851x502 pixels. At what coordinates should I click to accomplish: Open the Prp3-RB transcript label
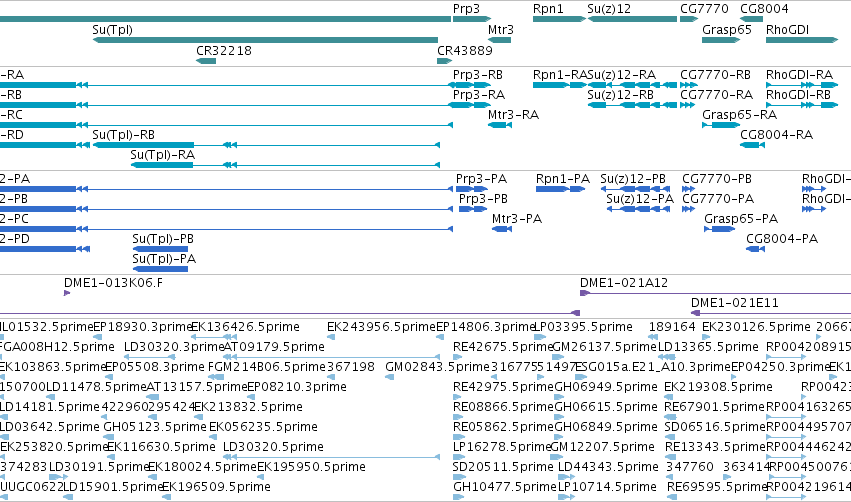tap(478, 75)
